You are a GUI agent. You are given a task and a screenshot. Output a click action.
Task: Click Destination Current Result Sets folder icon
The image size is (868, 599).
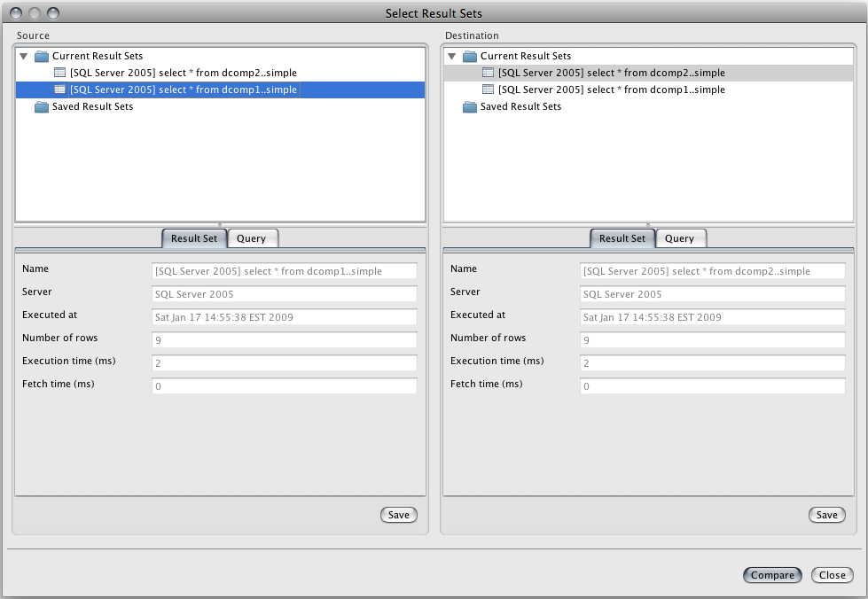(x=470, y=56)
